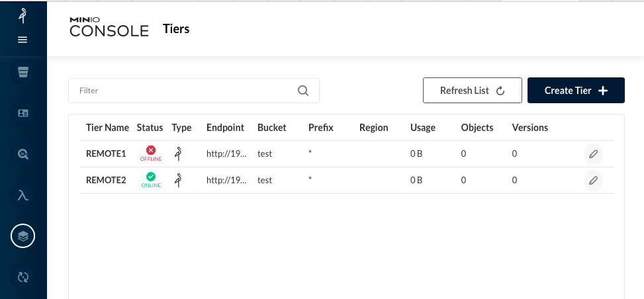This screenshot has width=644, height=299.
Task: Click the REMOTE2 truncated endpoint URL
Action: 227,180
